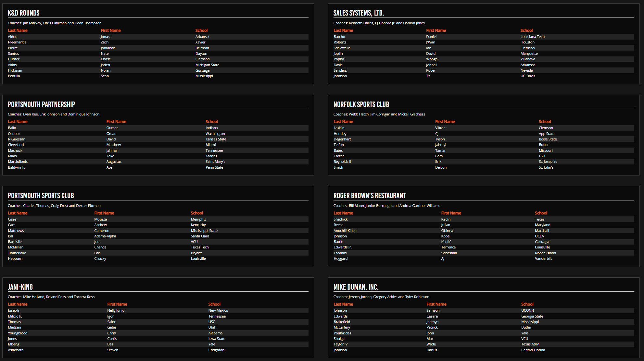The height and width of the screenshot is (361, 644).
Task: Click coaches line naming Evan Kee
Action: (x=54, y=114)
